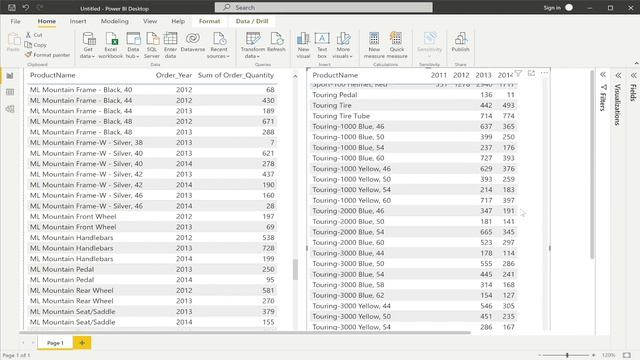The width and height of the screenshot is (640, 360).
Task: Switch to the Modeling ribbon tab
Action: pyautogui.click(x=115, y=21)
